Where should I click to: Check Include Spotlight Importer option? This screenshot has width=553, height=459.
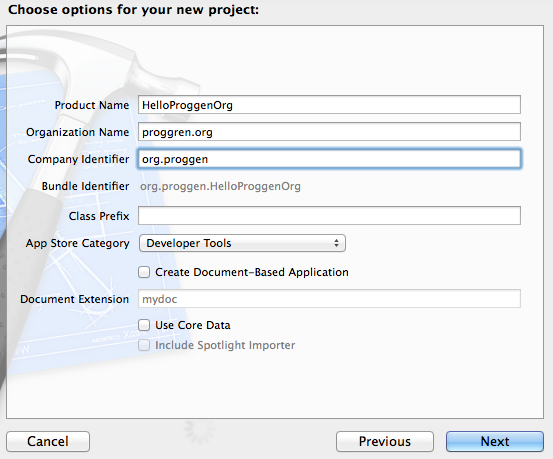[x=144, y=345]
